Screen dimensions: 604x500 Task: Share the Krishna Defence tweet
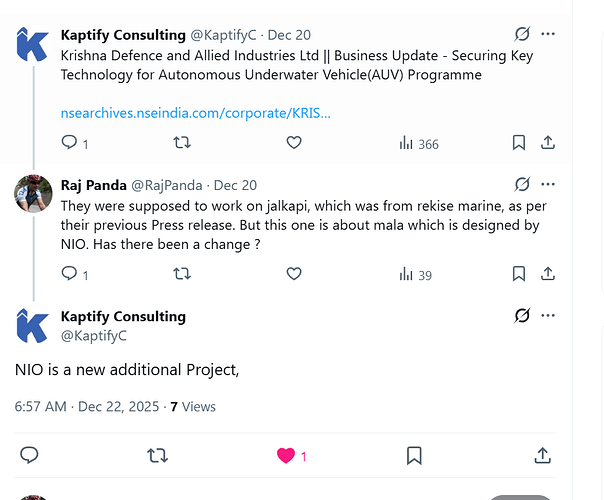click(x=548, y=143)
